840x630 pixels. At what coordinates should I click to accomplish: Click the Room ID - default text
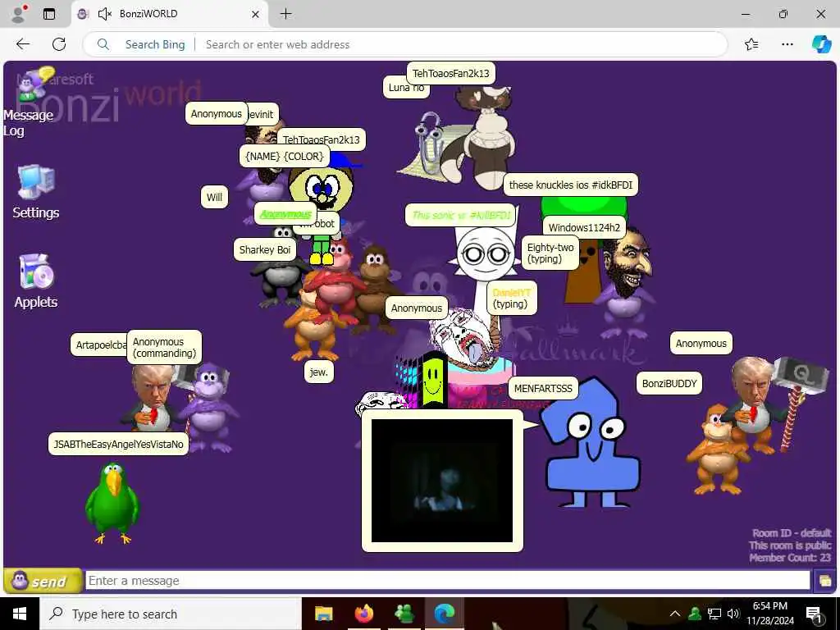pyautogui.click(x=792, y=533)
